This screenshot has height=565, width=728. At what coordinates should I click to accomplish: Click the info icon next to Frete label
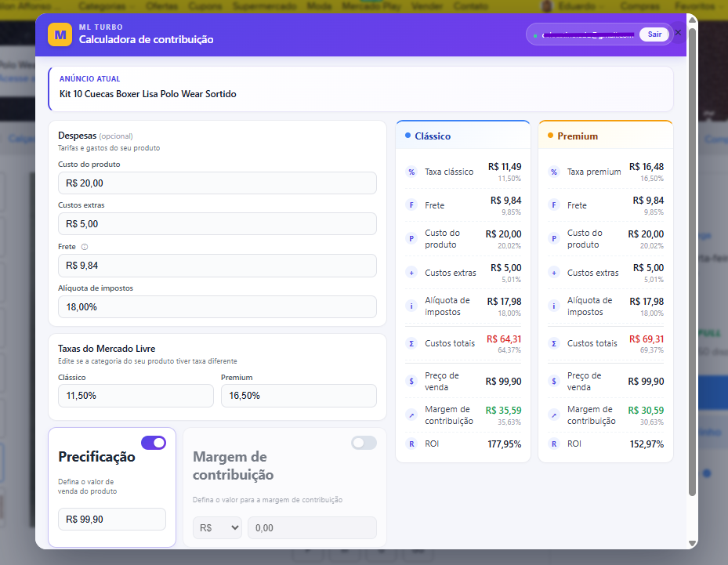[x=85, y=247]
